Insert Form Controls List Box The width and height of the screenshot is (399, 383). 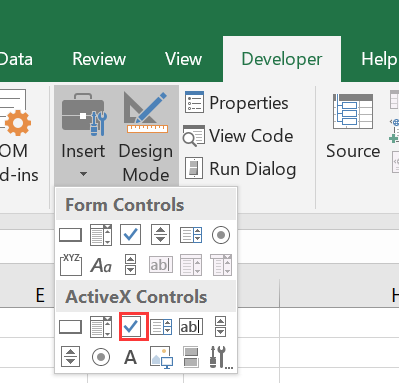pos(191,235)
